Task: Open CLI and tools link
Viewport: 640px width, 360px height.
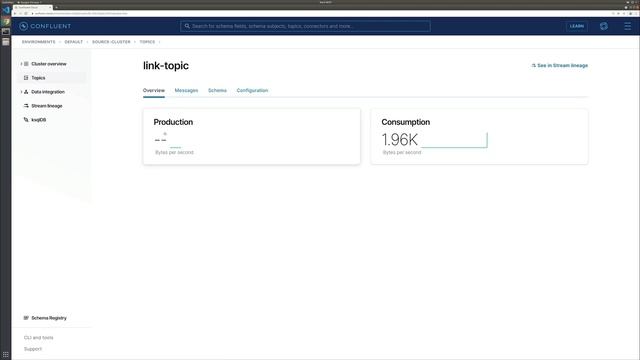Action: [38, 338]
